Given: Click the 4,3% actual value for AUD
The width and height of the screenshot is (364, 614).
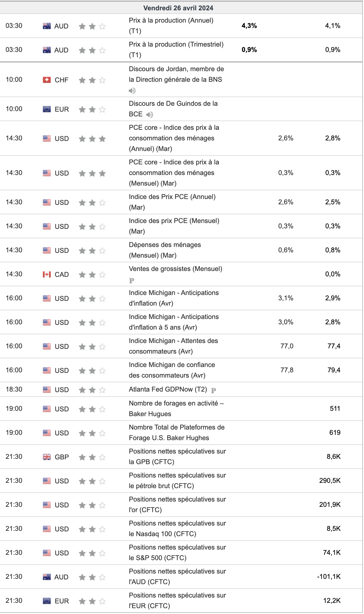Looking at the screenshot, I should (x=249, y=26).
